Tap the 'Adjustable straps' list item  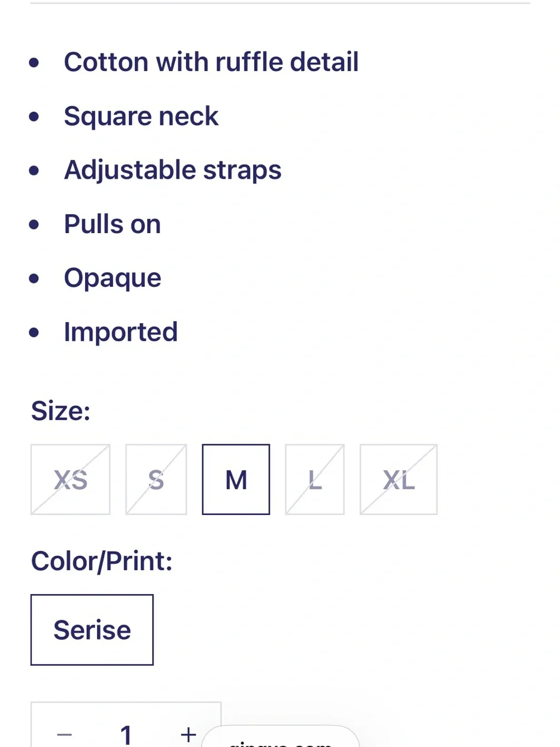coord(172,170)
